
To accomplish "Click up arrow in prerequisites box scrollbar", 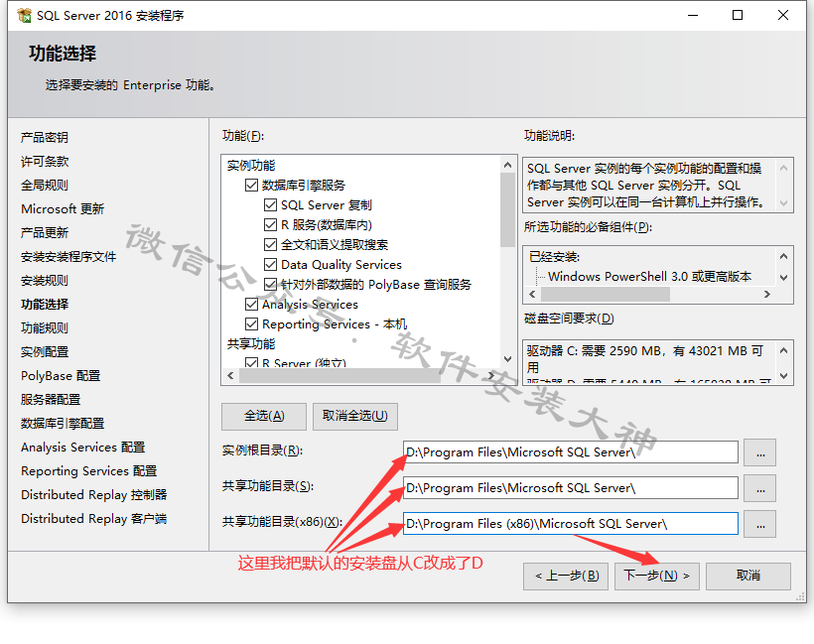I will click(x=784, y=256).
